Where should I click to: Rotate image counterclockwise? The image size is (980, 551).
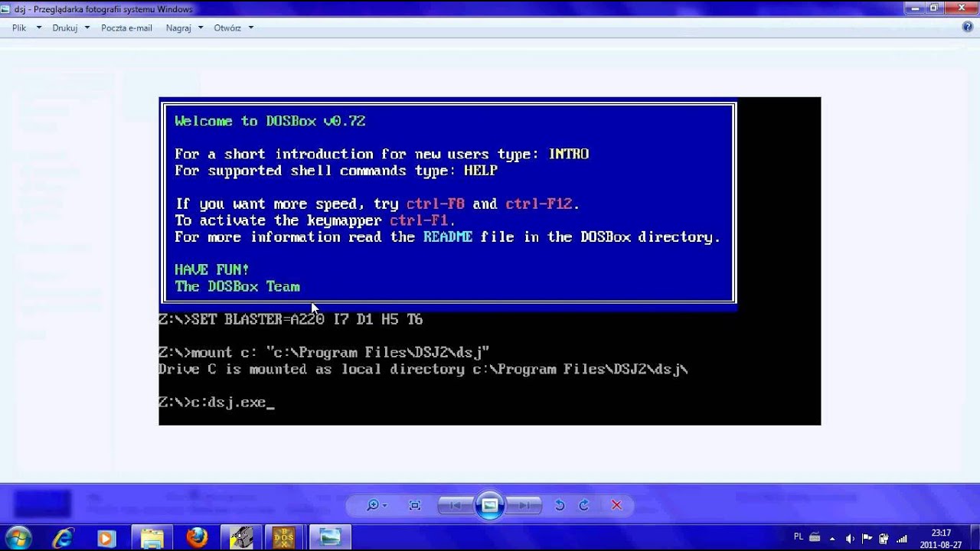[560, 505]
